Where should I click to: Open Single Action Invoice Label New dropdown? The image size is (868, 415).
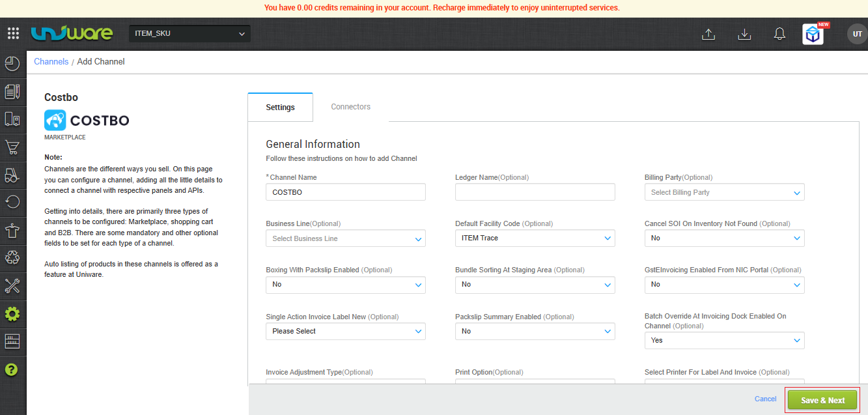[x=345, y=331]
